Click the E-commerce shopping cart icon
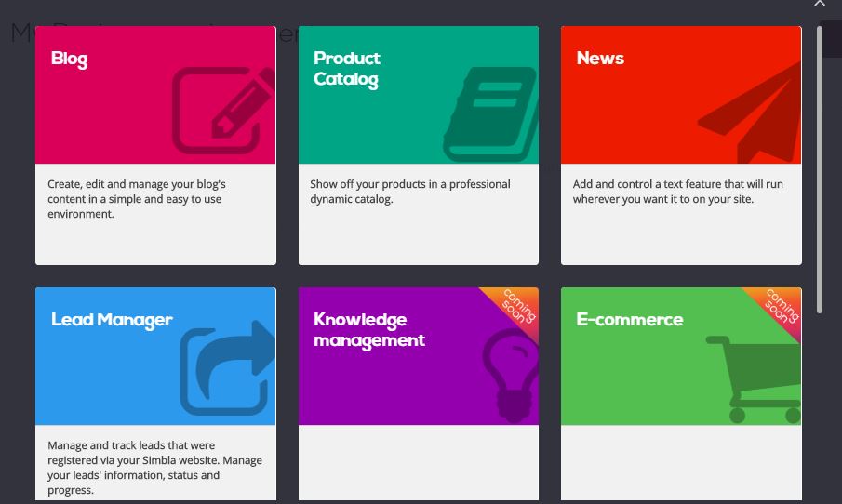Screen dimensions: 842x504 tap(754, 379)
